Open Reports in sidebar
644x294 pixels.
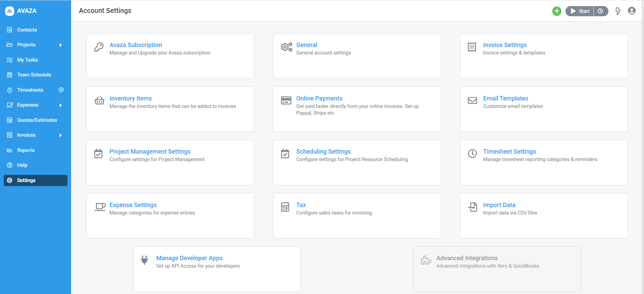coord(26,150)
